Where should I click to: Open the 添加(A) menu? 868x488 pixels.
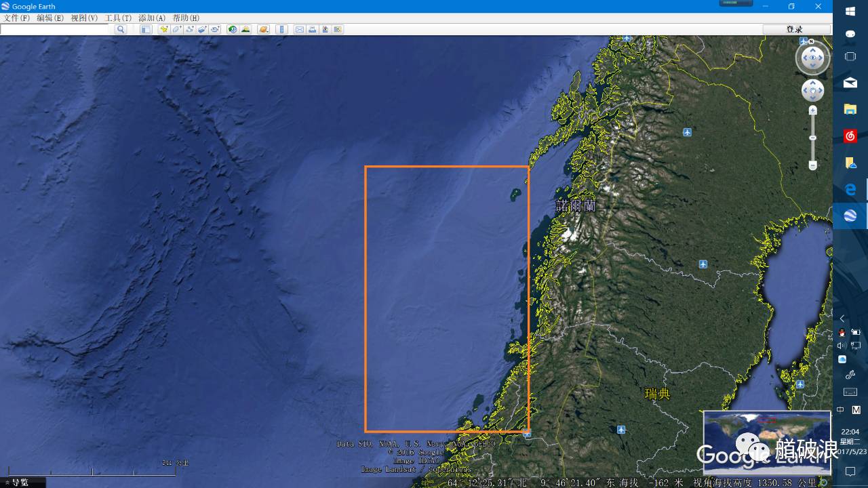152,18
